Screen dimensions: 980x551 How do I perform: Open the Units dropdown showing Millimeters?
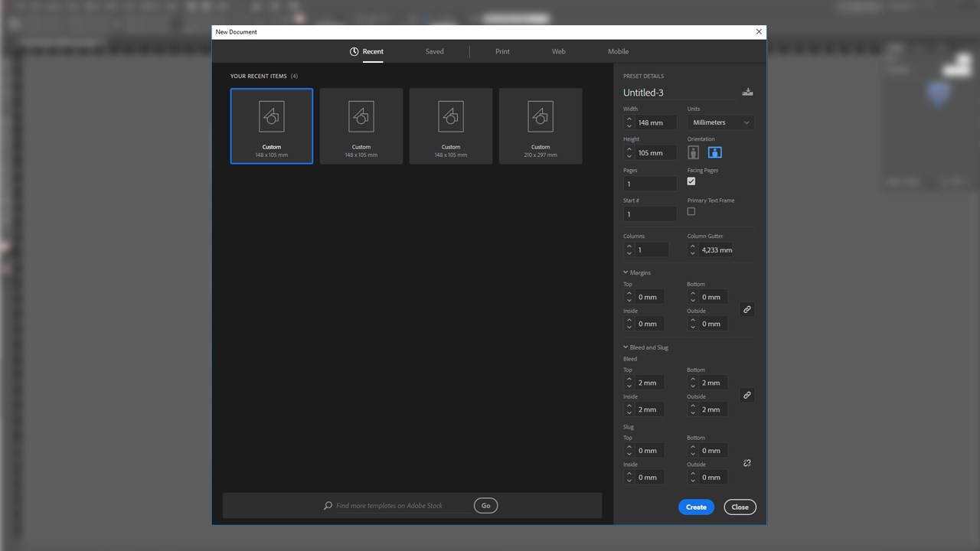tap(720, 122)
